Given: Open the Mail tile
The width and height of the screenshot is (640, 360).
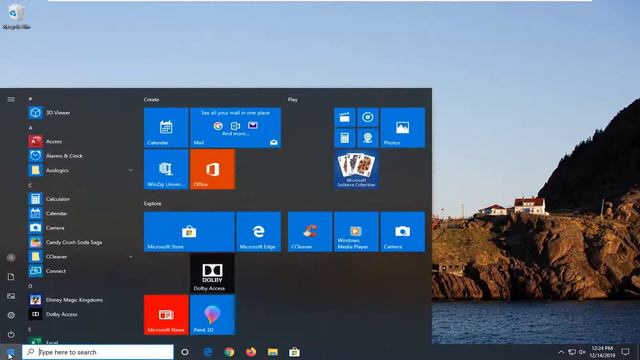Looking at the screenshot, I should (x=236, y=127).
